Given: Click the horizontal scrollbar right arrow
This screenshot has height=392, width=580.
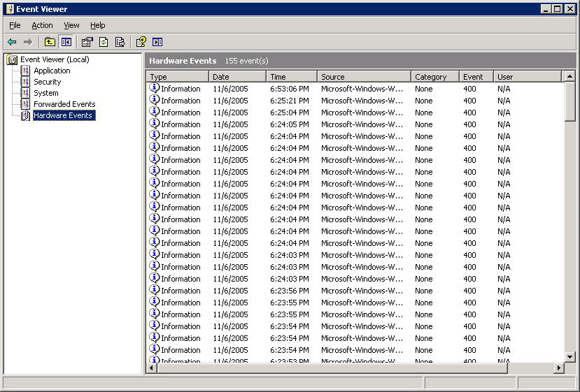Looking at the screenshot, I should tap(559, 368).
